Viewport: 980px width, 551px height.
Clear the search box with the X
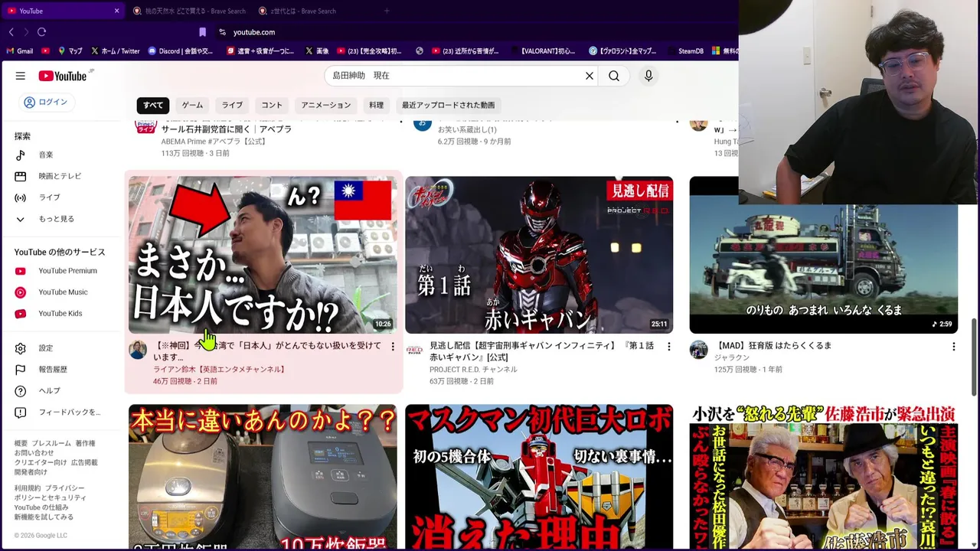[x=590, y=76]
